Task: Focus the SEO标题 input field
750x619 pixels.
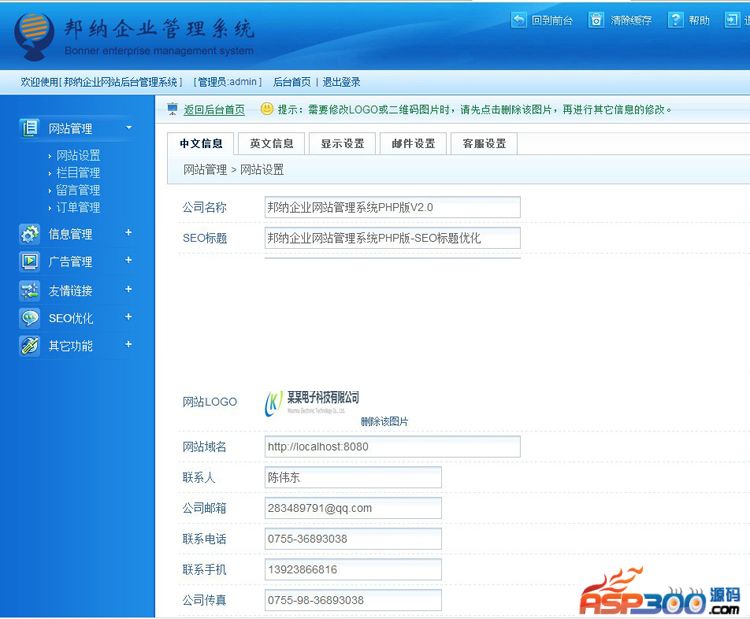Action: coord(392,238)
